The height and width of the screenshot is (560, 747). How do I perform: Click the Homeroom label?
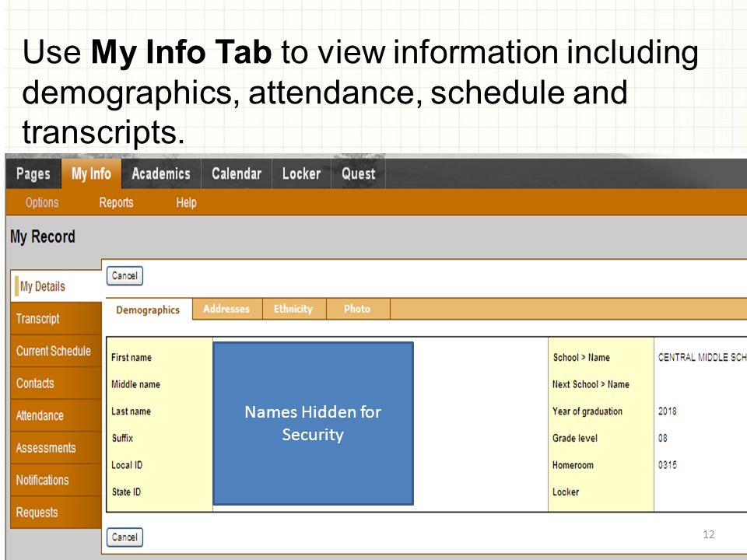pos(573,465)
